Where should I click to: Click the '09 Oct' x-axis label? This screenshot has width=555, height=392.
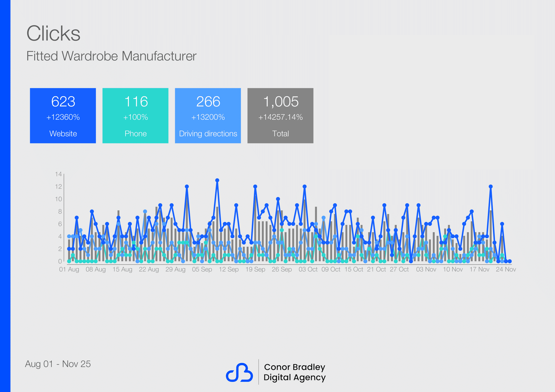(331, 269)
